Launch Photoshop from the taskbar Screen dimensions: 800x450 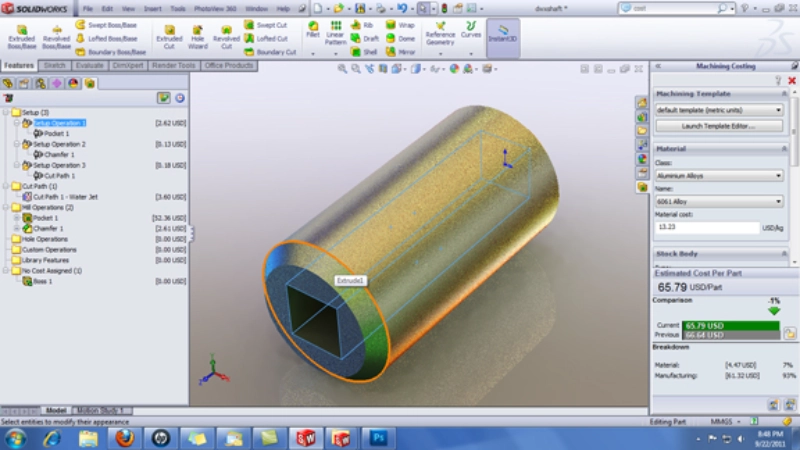379,437
